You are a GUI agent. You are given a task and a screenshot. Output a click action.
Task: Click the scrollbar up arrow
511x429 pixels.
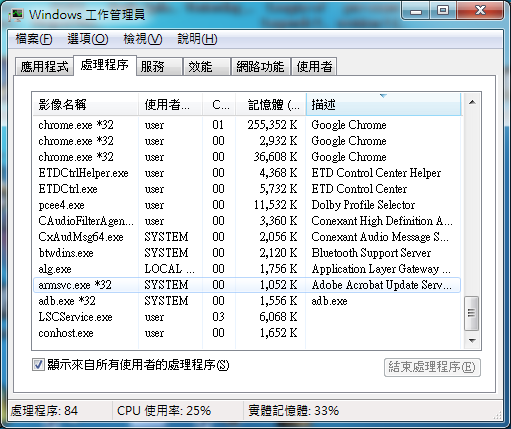pos(472,102)
